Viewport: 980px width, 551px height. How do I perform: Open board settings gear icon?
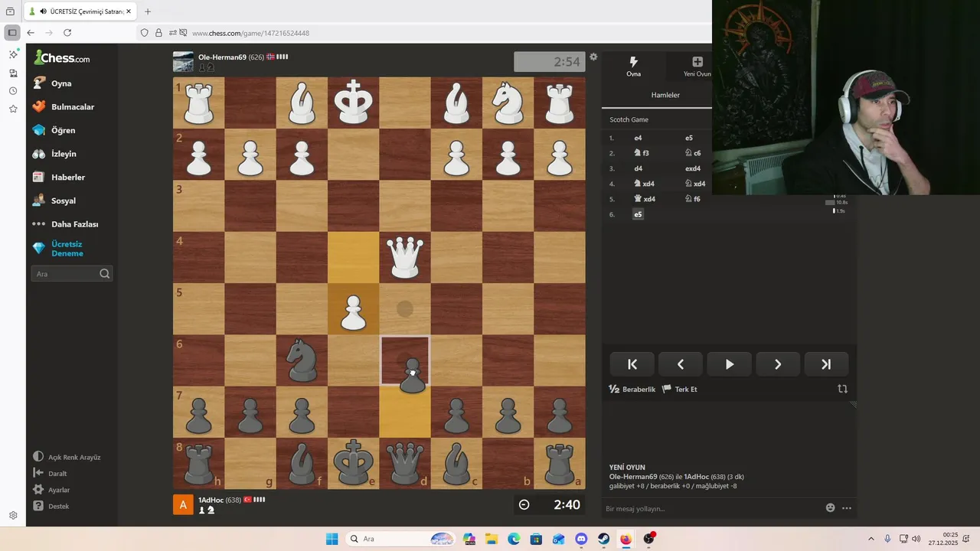pos(593,57)
